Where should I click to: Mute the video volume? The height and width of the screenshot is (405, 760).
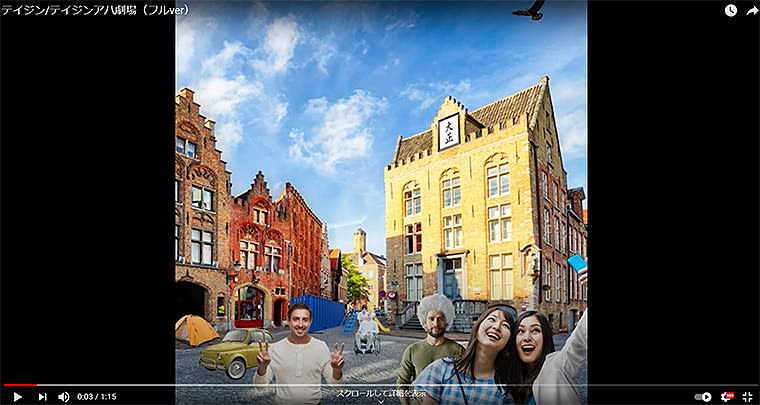(63, 397)
